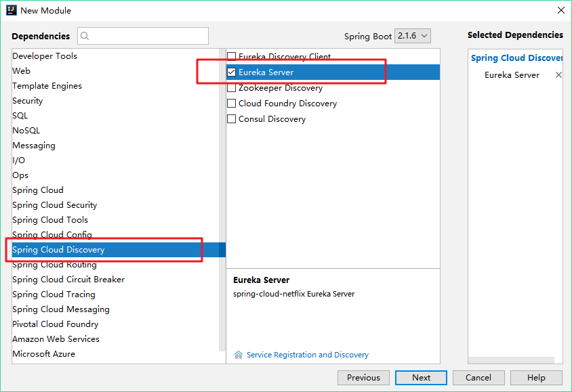Click the house icon beside Service Registration link
The height and width of the screenshot is (392, 572).
tap(238, 355)
